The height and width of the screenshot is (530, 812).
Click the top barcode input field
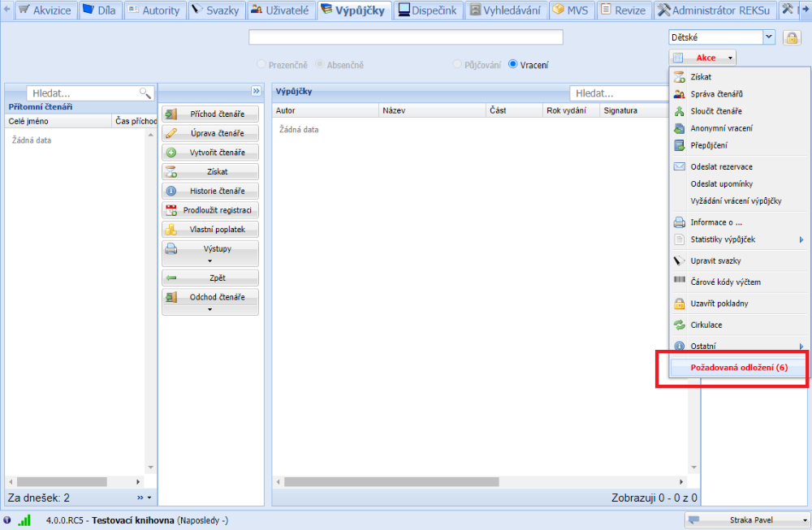click(x=405, y=37)
